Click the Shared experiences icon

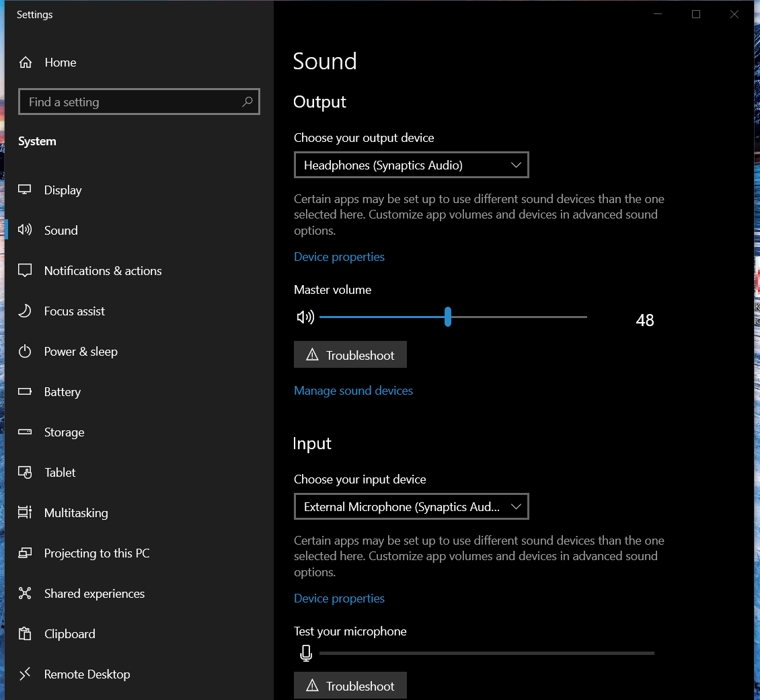click(25, 594)
